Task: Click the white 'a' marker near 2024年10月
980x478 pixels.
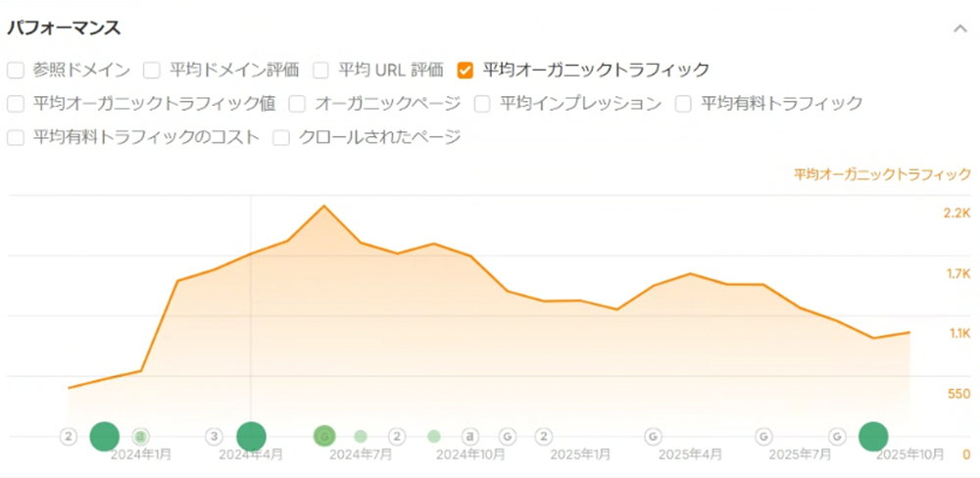Action: [470, 436]
